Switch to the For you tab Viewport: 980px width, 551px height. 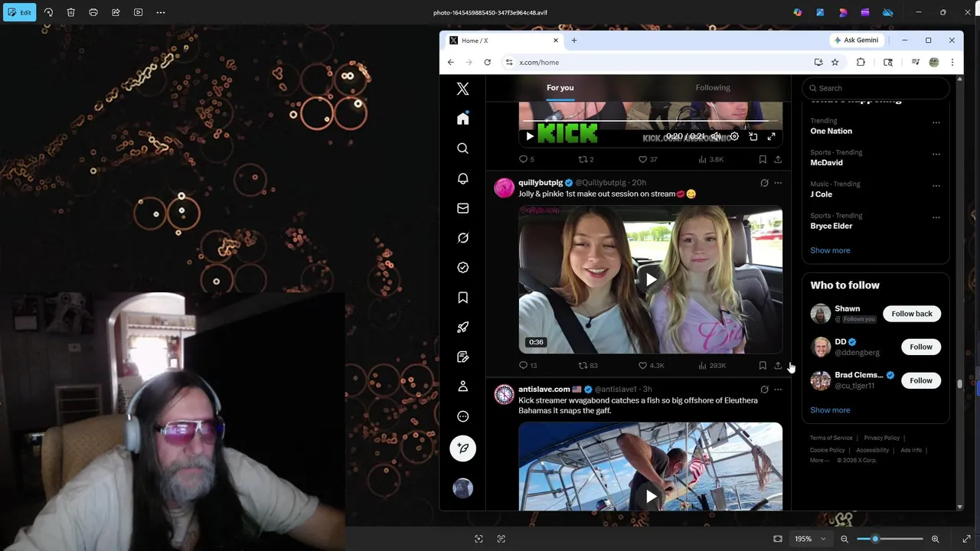(x=560, y=87)
